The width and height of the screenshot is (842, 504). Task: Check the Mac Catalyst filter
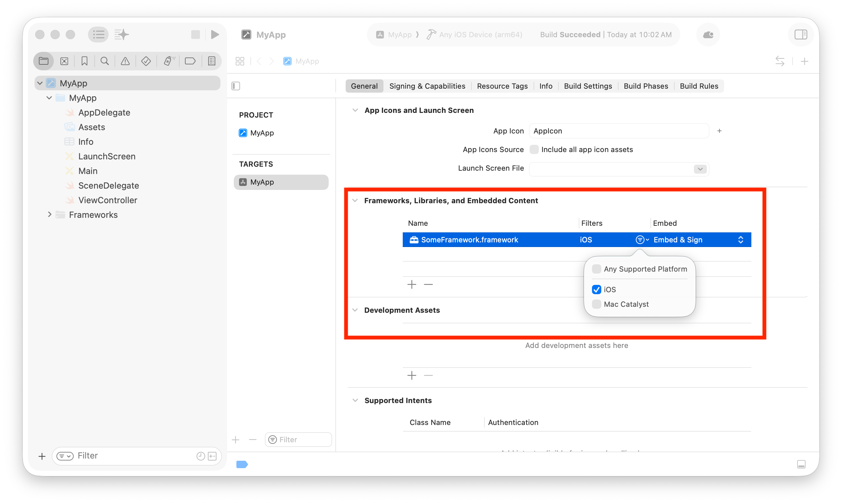coord(596,304)
